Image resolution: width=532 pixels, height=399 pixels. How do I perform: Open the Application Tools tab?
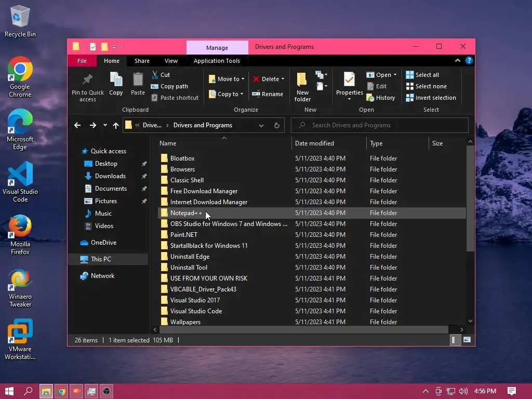[217, 61]
